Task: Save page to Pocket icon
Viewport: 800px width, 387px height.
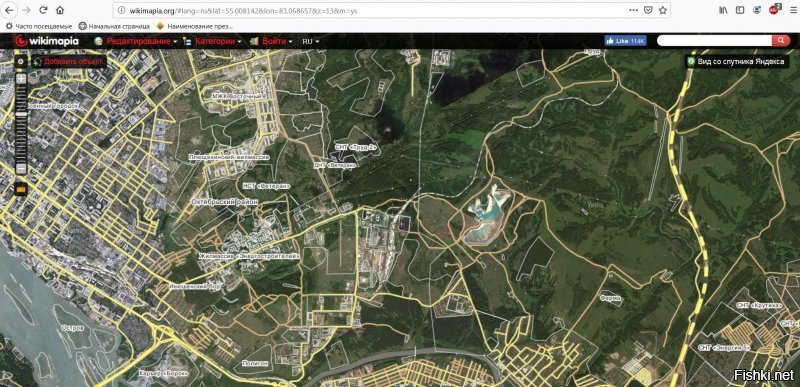Action: click(x=647, y=10)
